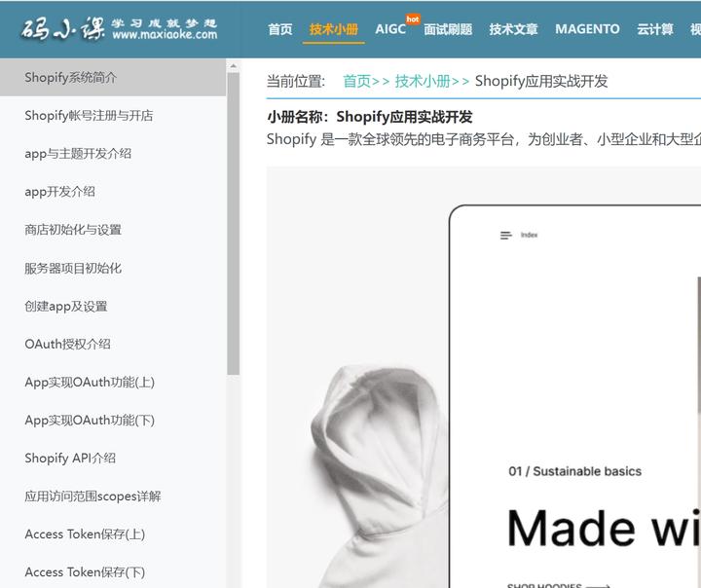Viewport: 701px width, 588px height.
Task: Open 技术文章 in top navigation
Action: pyautogui.click(x=513, y=29)
